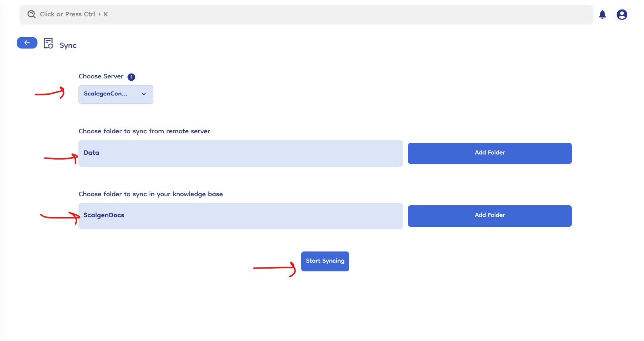This screenshot has height=341, width=644.
Task: Expand the server list using the chevron arrow
Action: tap(144, 94)
